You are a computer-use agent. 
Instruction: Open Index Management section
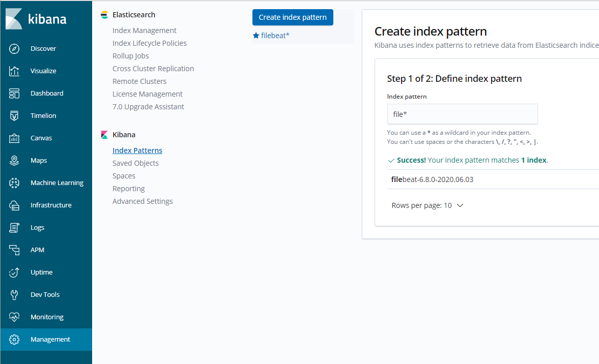pos(145,31)
